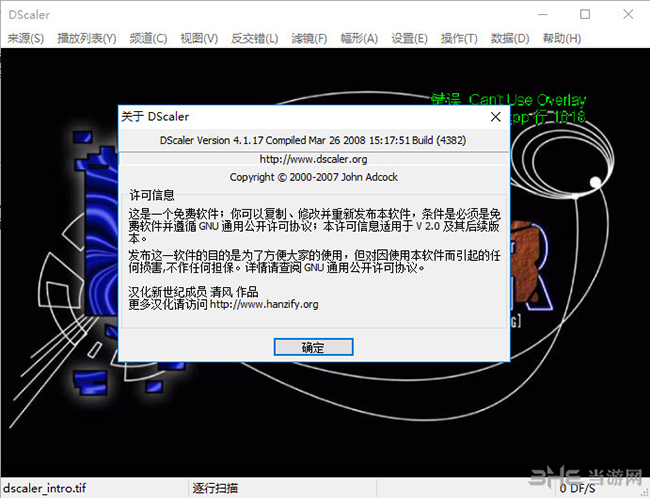Image resolution: width=650 pixels, height=498 pixels.
Task: Open the 设置(E) menu
Action: [409, 39]
